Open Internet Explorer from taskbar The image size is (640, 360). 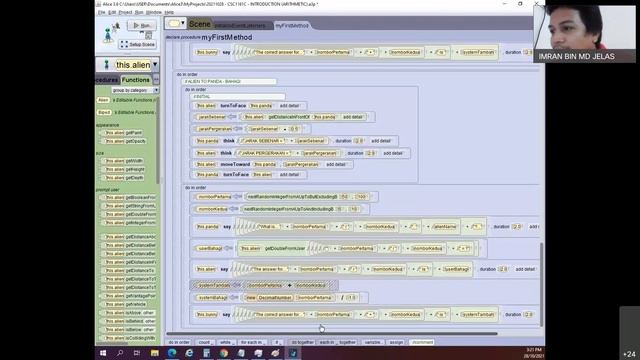189,353
